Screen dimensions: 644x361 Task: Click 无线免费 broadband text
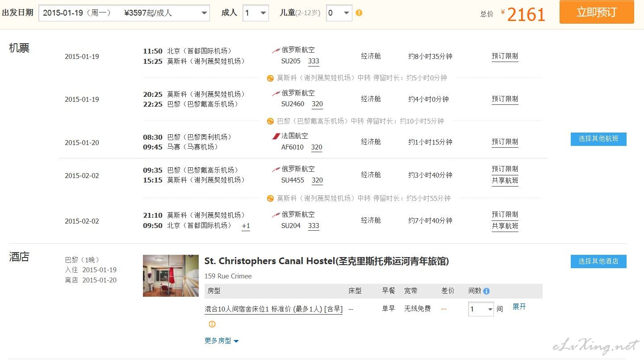click(x=418, y=309)
